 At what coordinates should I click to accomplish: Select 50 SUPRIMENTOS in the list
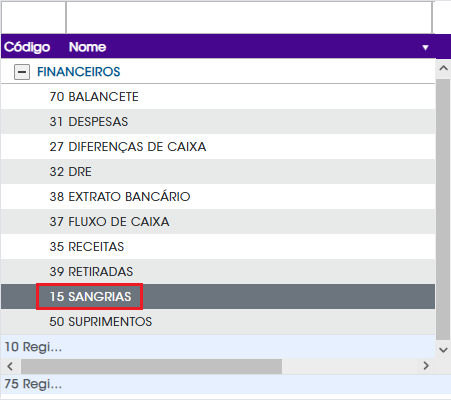point(218,322)
